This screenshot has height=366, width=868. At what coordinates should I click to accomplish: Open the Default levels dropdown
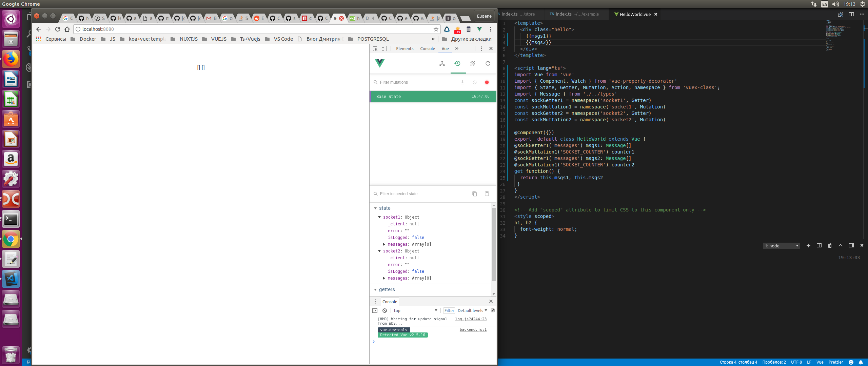coord(472,310)
